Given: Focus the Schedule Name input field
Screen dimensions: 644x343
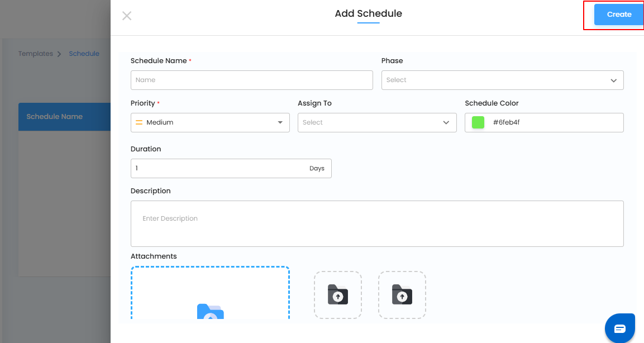Looking at the screenshot, I should tap(251, 80).
